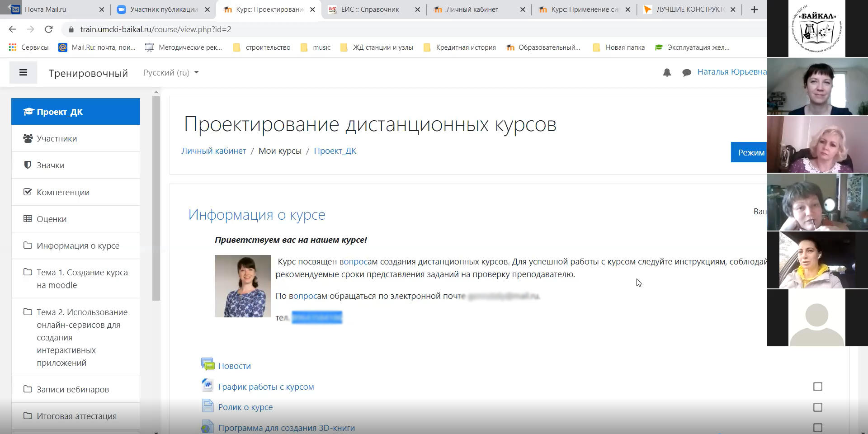Viewport: 868px width, 434px height.
Task: Mark Ролик о курсе as completed
Action: 817,407
